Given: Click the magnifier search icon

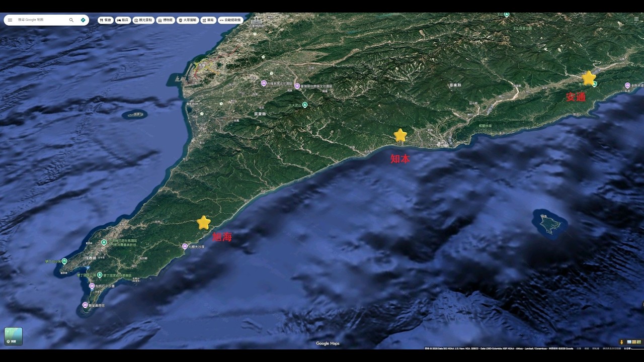Looking at the screenshot, I should (x=71, y=20).
